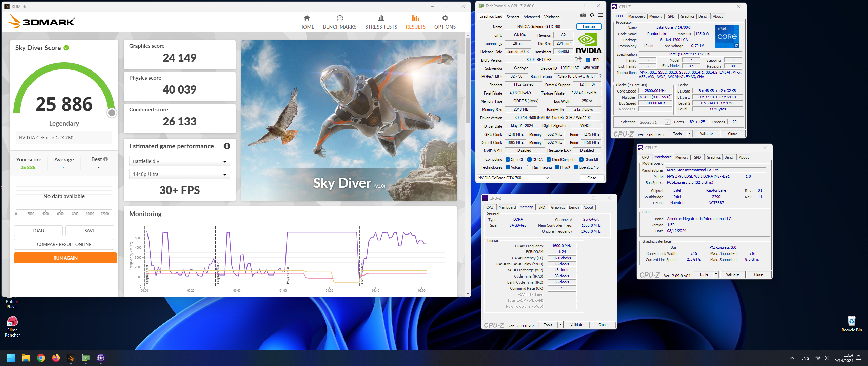Switch to CPU-Z taskbar icon

(x=101, y=358)
